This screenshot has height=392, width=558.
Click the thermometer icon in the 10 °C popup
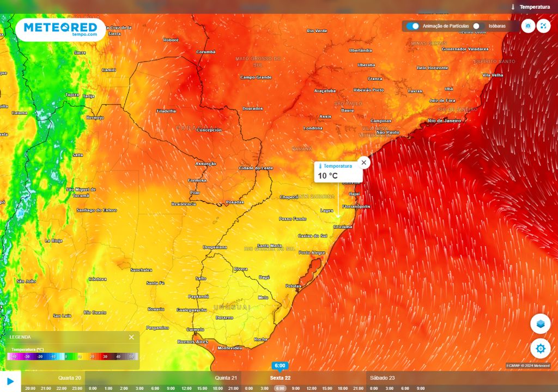pos(322,167)
